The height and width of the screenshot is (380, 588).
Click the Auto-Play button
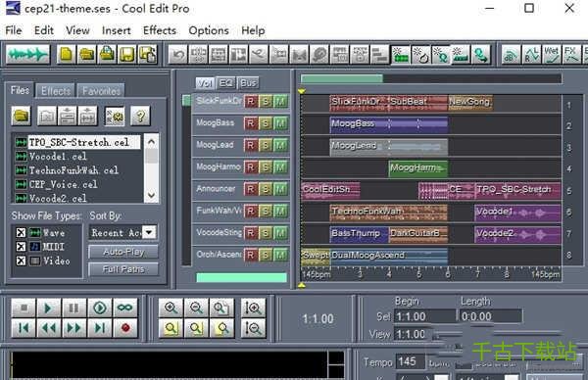coord(123,252)
